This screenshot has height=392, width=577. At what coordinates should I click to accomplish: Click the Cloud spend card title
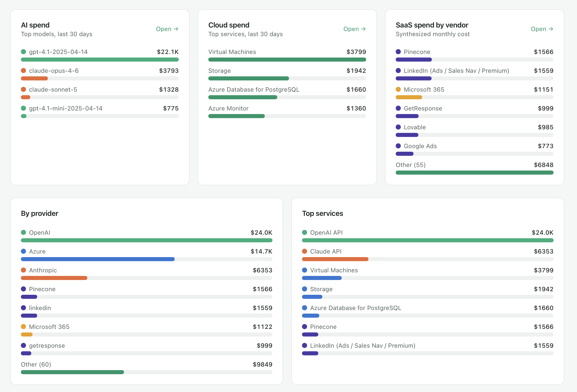tap(229, 25)
